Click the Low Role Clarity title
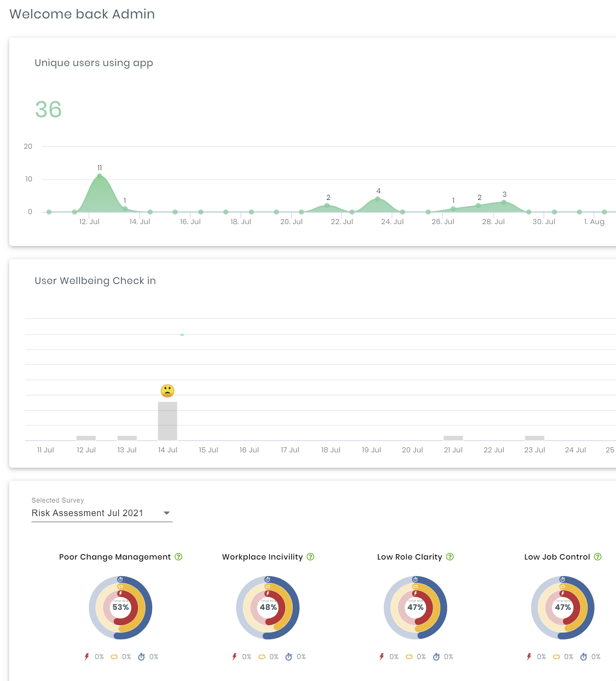 tap(410, 557)
